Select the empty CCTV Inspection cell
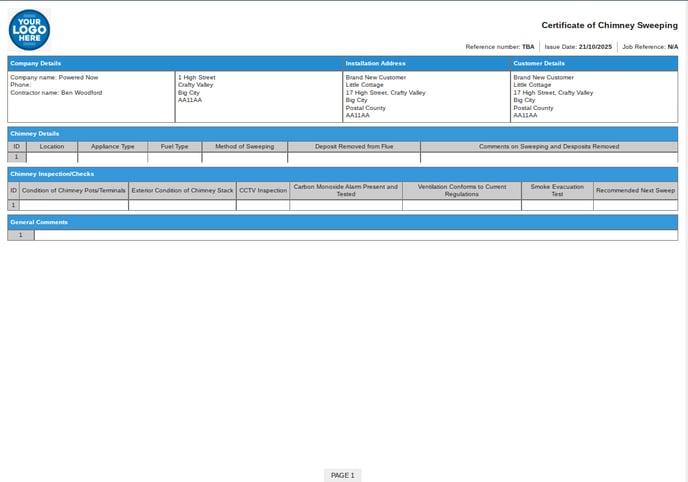The height and width of the screenshot is (482, 688). coord(262,205)
